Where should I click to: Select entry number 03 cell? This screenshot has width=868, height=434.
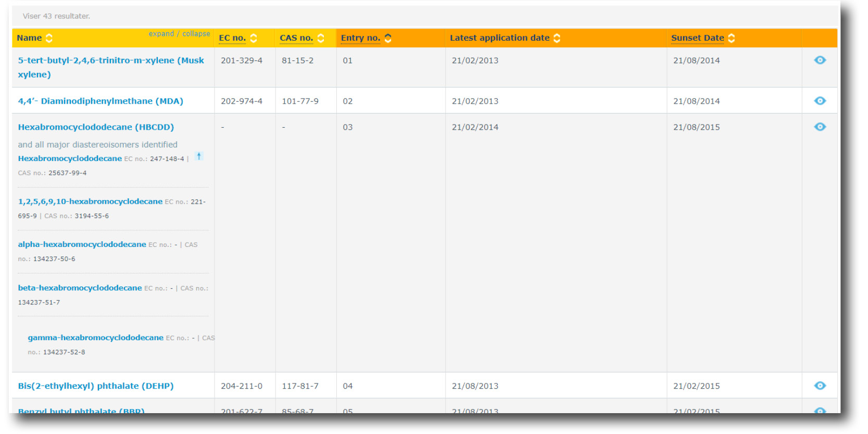(348, 127)
